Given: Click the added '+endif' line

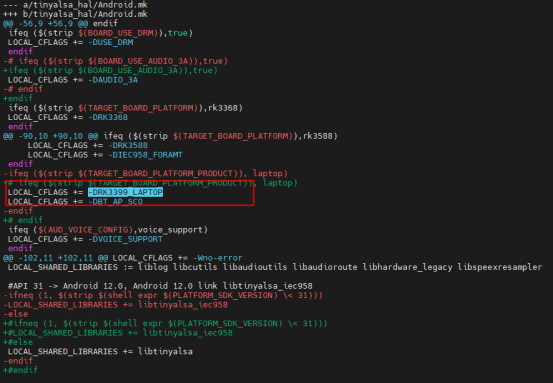Looking at the screenshot, I should pos(18,98).
